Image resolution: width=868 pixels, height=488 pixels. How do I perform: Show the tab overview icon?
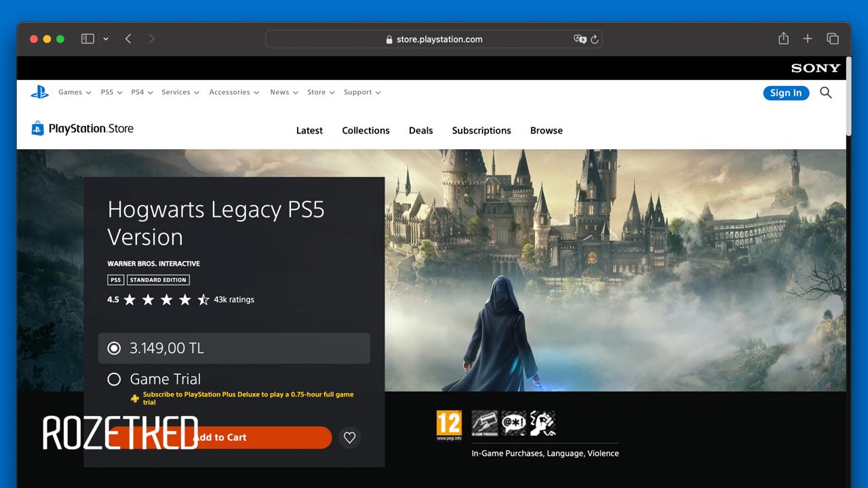click(833, 39)
